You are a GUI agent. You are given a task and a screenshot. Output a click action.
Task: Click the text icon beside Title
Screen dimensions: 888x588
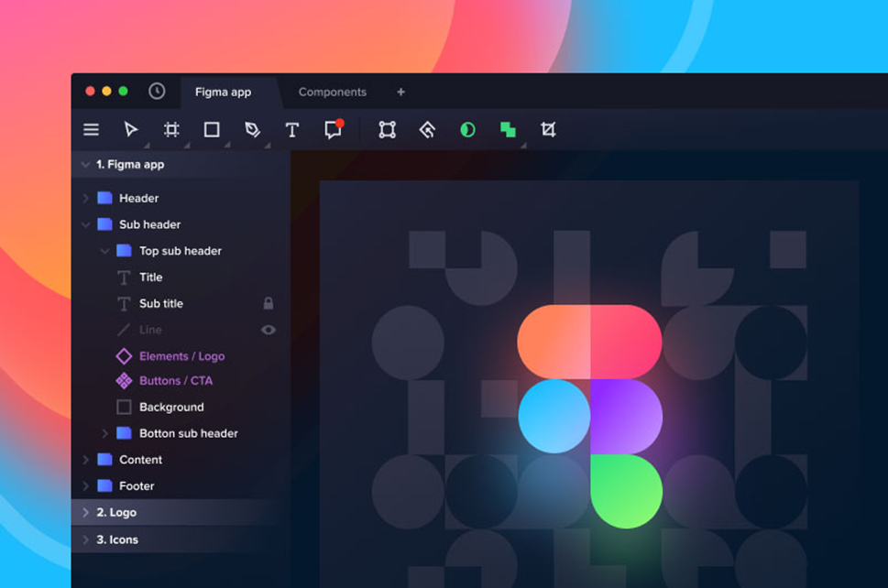point(124,278)
